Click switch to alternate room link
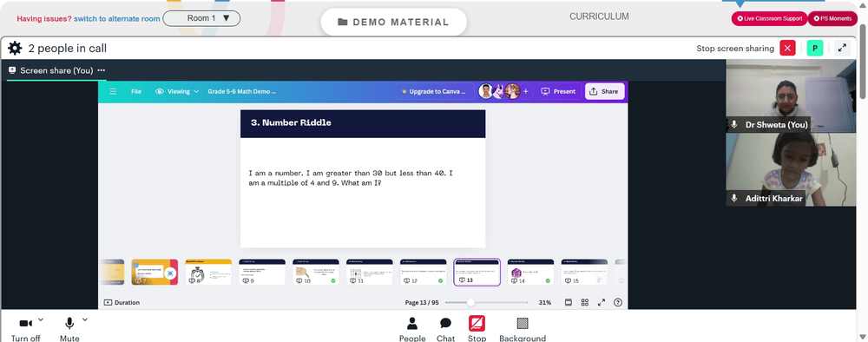The image size is (868, 342). 117,19
